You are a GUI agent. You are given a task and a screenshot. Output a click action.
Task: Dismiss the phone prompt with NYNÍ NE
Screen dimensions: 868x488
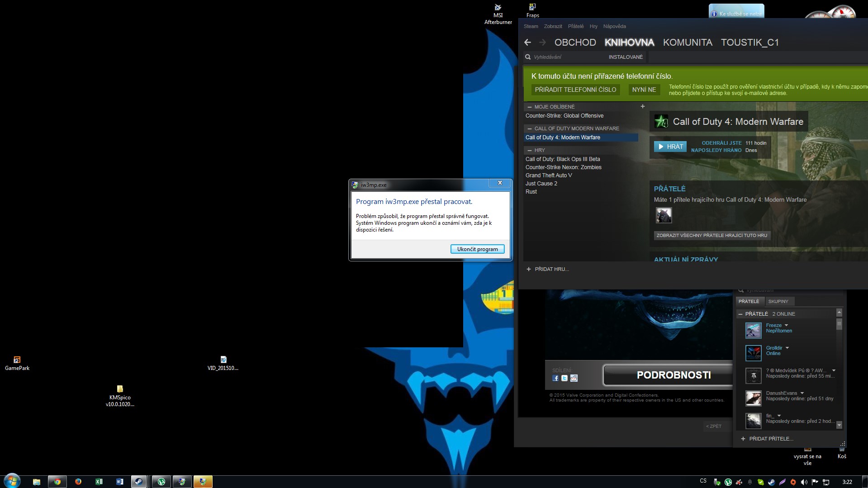coord(644,90)
